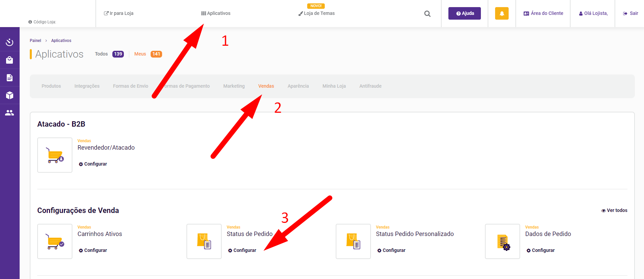Open the Aplicativos top menu
Screen dimensions: 644x279
[x=216, y=13]
